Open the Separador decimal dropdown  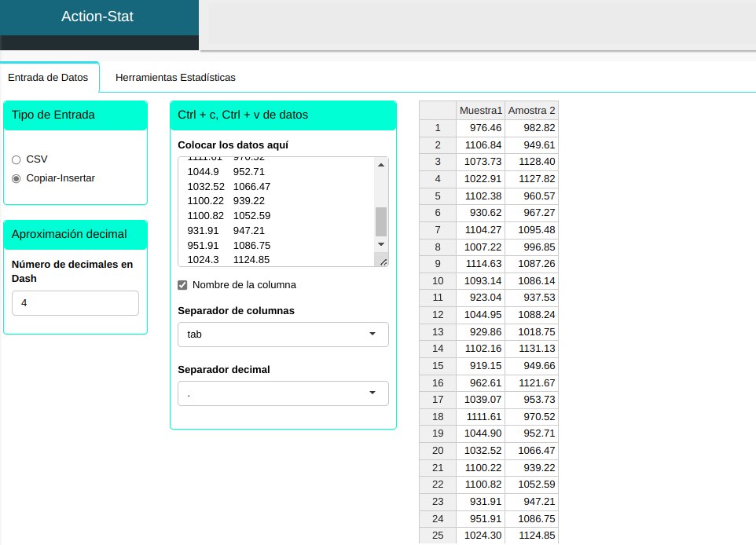coord(283,393)
